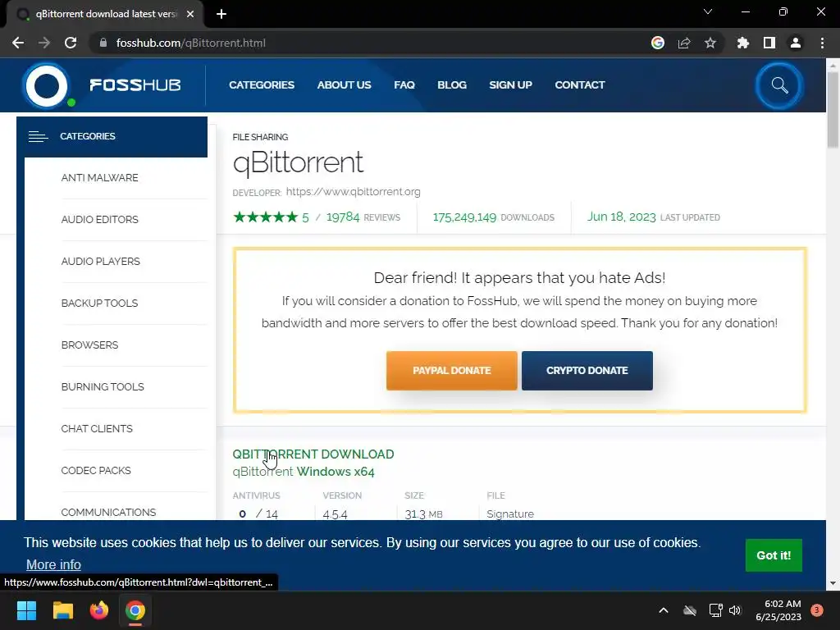840x630 pixels.
Task: Show hidden tray icons chevron
Action: pyautogui.click(x=663, y=610)
